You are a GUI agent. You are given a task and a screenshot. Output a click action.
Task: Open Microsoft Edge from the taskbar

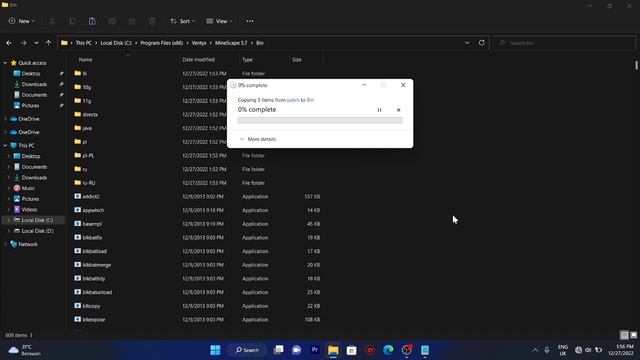pyautogui.click(x=388, y=350)
